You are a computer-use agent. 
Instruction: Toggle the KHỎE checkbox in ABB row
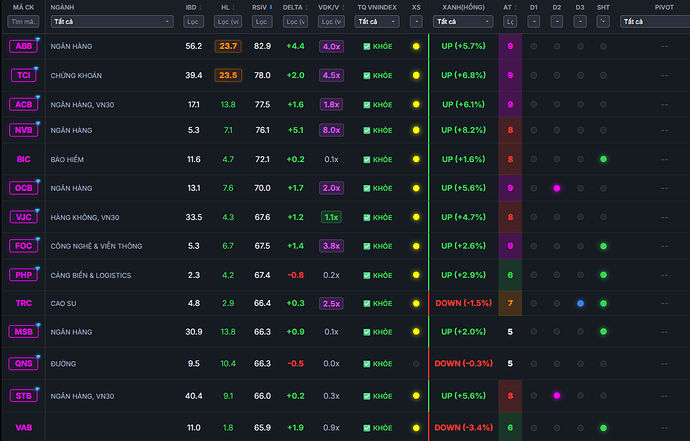pos(367,46)
